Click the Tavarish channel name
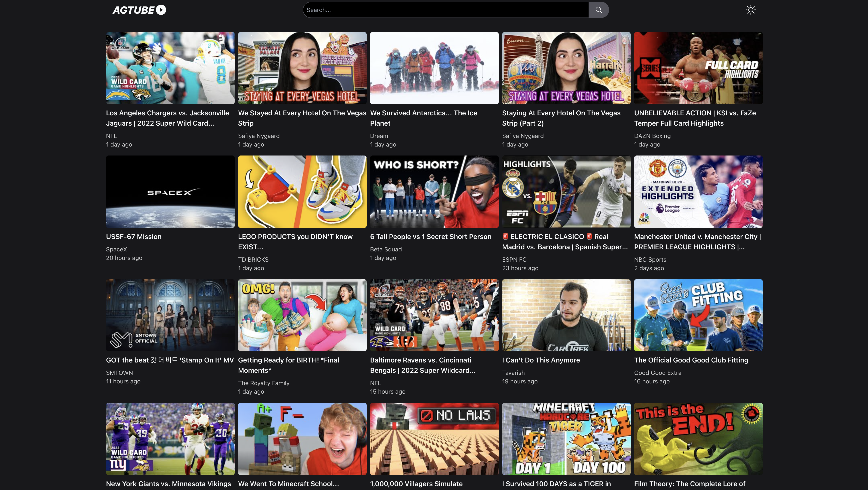This screenshot has height=490, width=868. [x=513, y=373]
